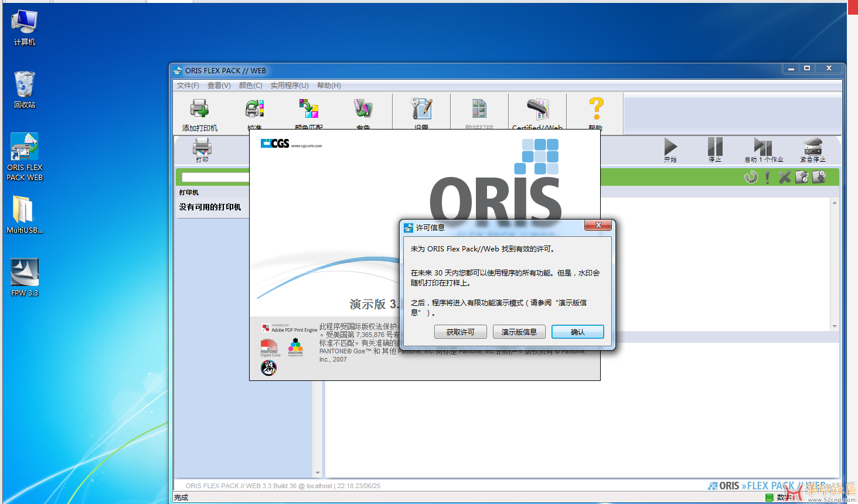Select the 没有可用的打印机 list entry
This screenshot has width=858, height=504.
[210, 207]
